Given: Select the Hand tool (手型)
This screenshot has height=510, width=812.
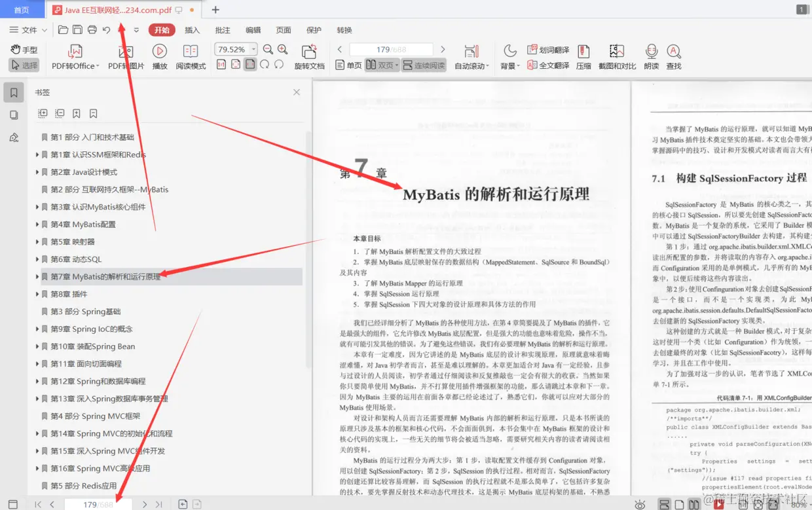Looking at the screenshot, I should [24, 50].
